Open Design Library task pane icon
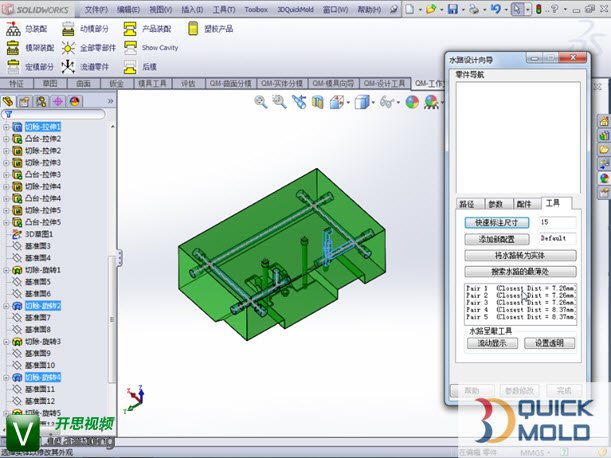 click(x=604, y=135)
